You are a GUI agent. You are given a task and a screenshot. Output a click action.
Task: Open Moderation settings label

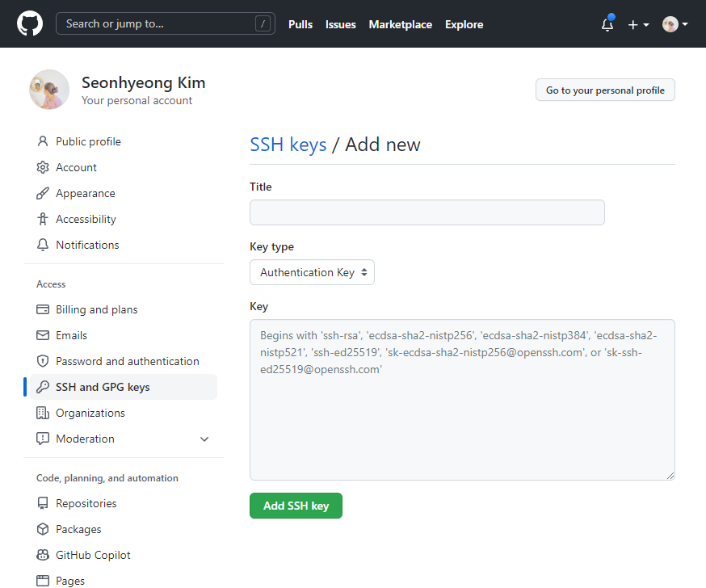(85, 439)
